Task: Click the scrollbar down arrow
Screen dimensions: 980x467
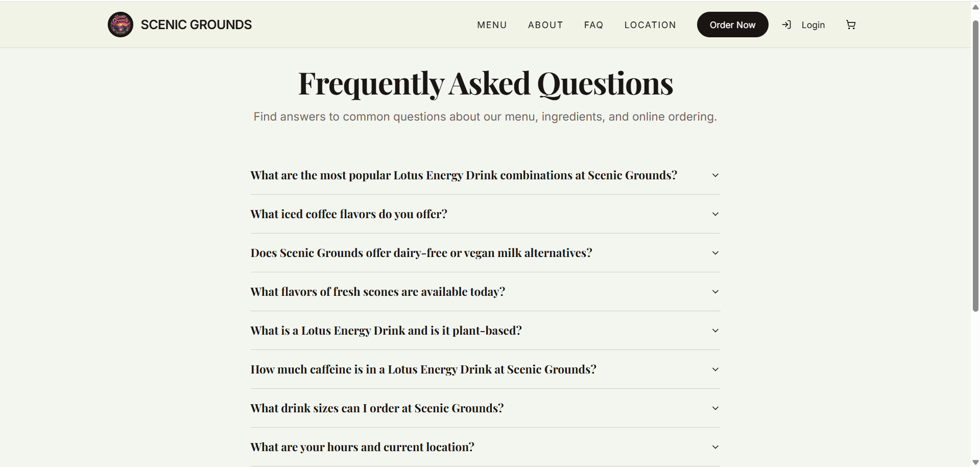Action: [975, 462]
